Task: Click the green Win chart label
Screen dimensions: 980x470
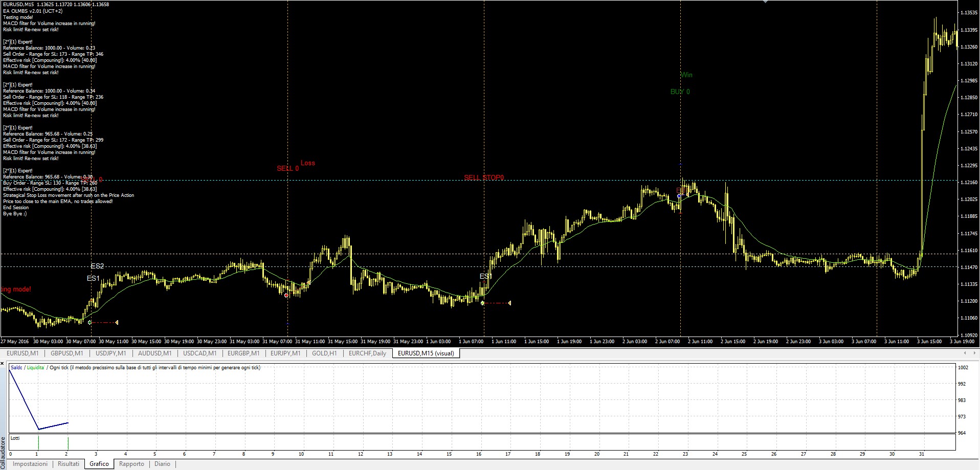Action: (x=686, y=75)
